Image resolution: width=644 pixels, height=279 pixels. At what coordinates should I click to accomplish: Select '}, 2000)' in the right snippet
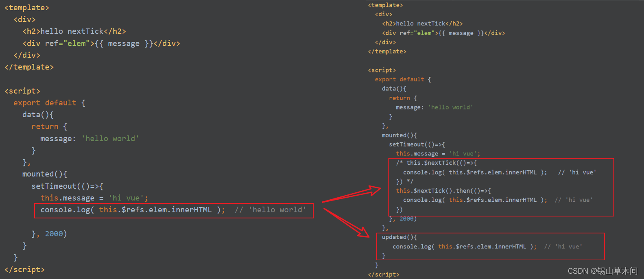pos(403,219)
